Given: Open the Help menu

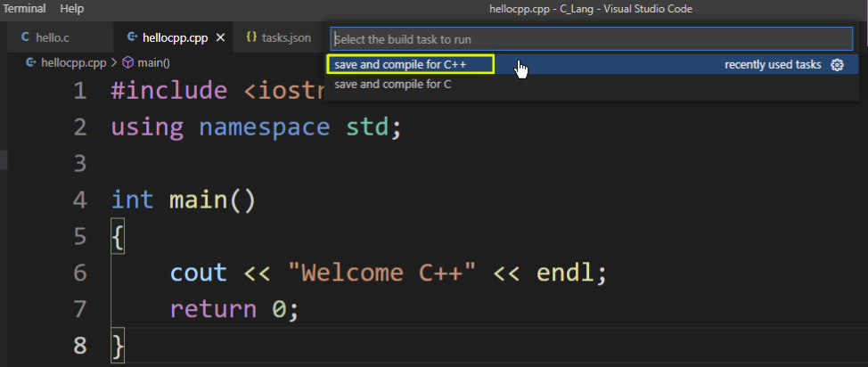Looking at the screenshot, I should coord(71,8).
